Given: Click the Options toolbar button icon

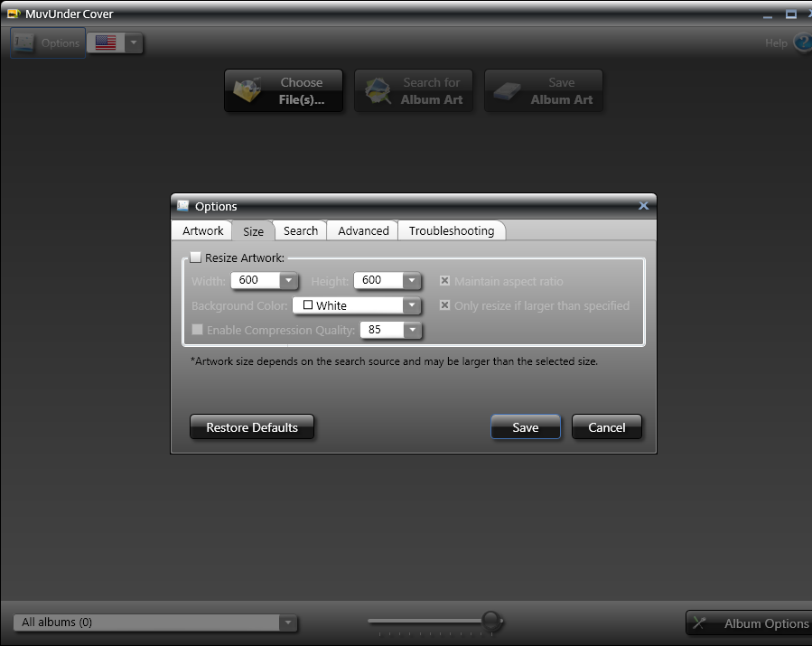Looking at the screenshot, I should pos(24,42).
